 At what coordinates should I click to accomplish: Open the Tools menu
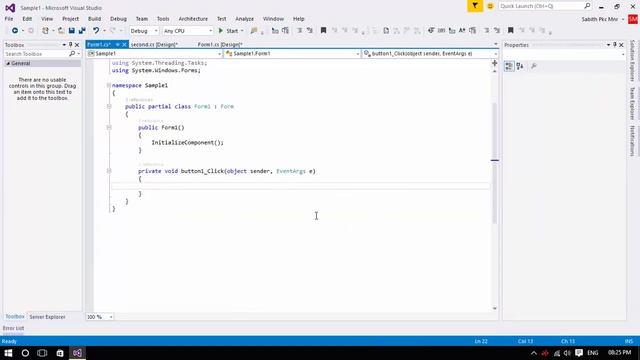pyautogui.click(x=163, y=19)
